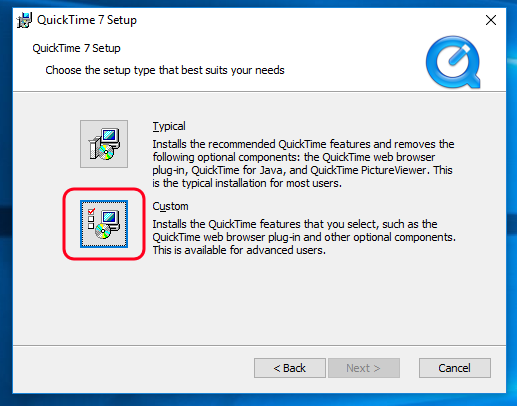Image resolution: width=517 pixels, height=406 pixels.
Task: Click the Custom option label
Action: pos(170,206)
